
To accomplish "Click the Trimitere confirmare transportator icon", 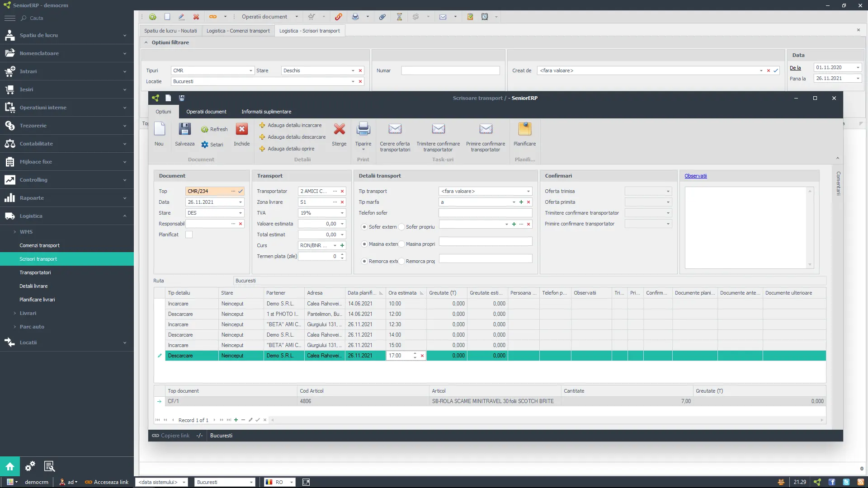I will 439,129.
